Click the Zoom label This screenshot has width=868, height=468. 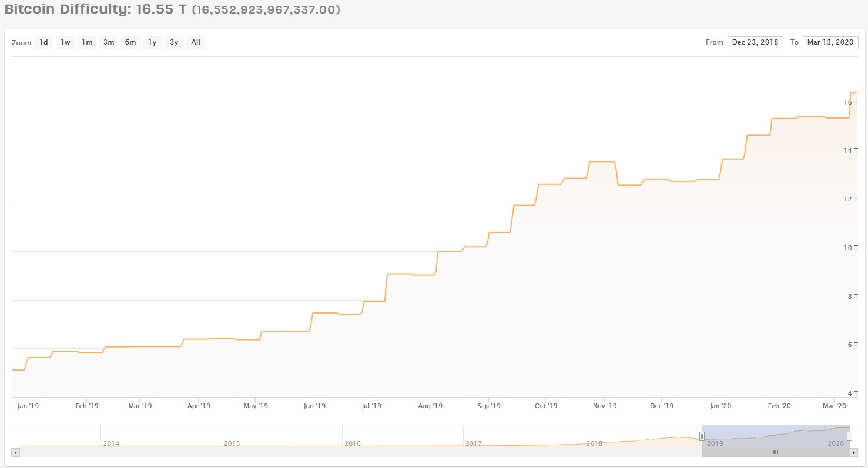[22, 43]
